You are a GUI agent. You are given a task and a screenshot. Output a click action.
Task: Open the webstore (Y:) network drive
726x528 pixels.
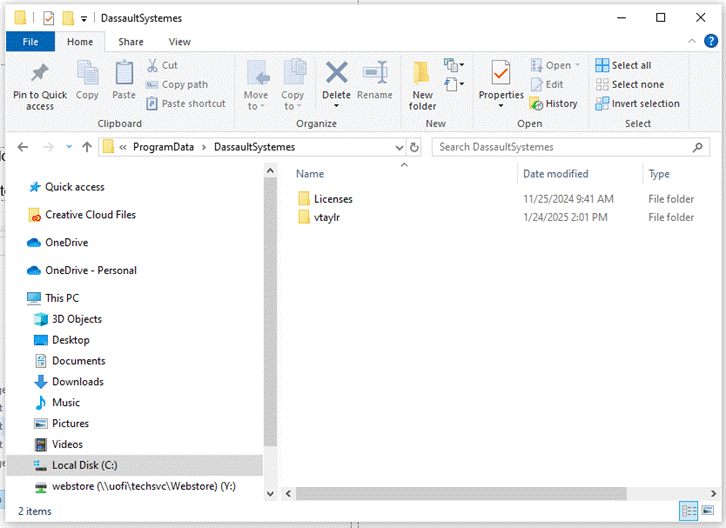click(144, 486)
